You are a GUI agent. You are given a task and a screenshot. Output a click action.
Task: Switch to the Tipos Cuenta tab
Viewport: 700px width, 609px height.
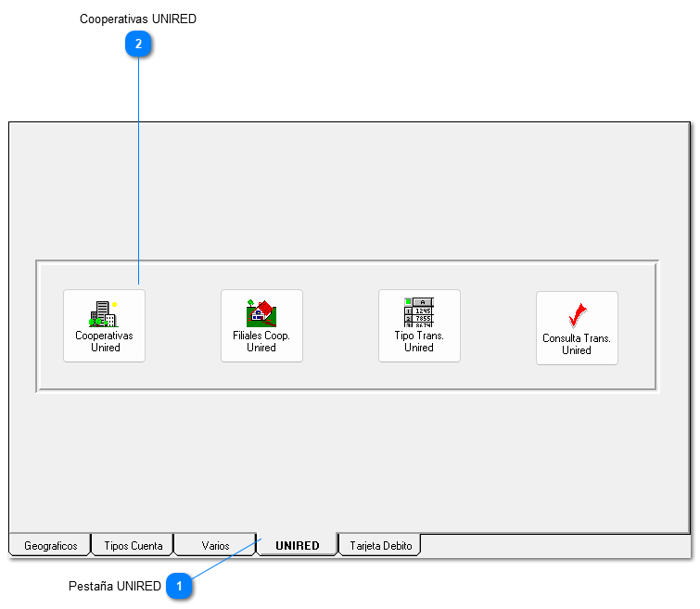(133, 546)
